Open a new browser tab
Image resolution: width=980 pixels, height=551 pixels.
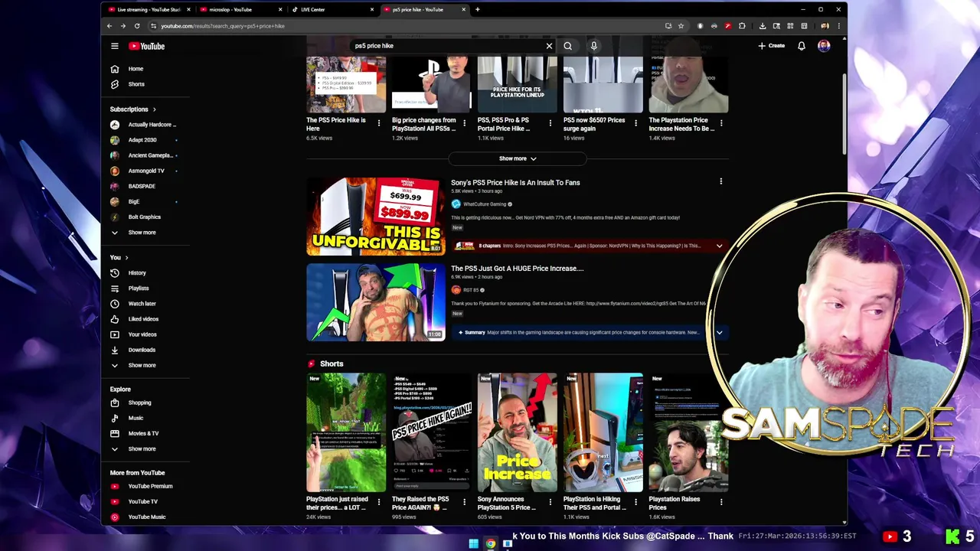477,10
